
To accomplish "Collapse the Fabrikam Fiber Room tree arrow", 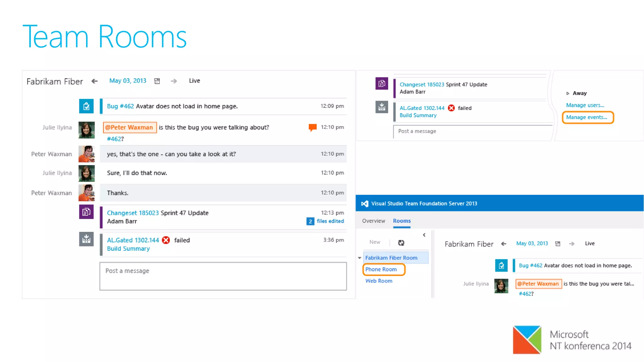I will pos(359,258).
